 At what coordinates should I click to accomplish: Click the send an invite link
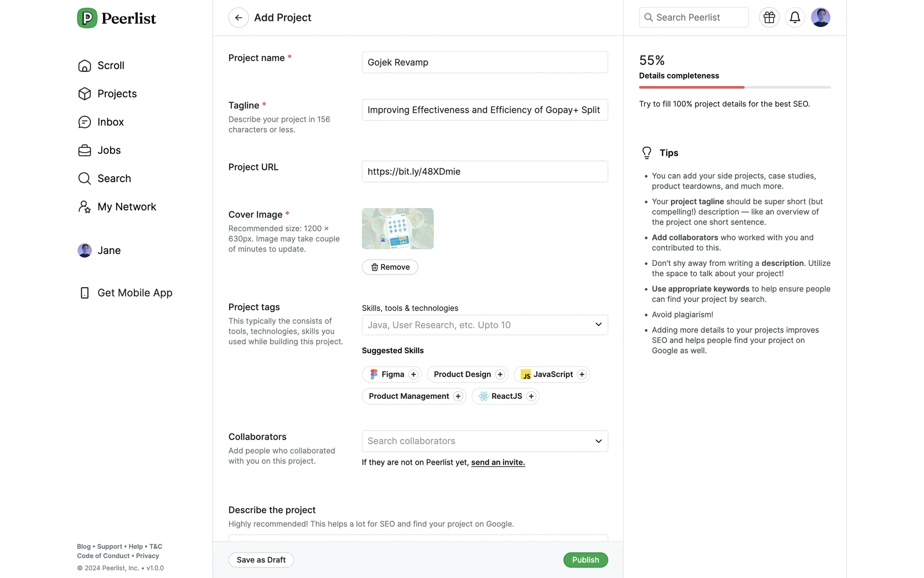point(498,462)
